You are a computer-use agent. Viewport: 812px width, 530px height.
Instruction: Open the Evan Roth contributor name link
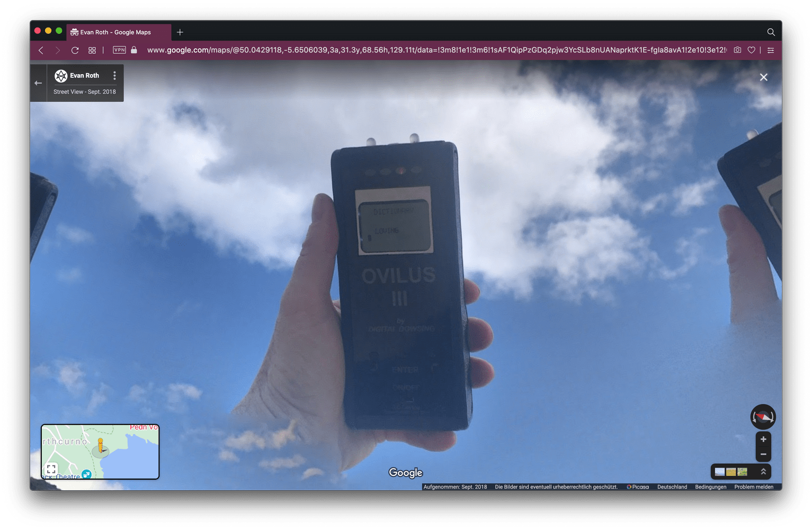point(84,76)
